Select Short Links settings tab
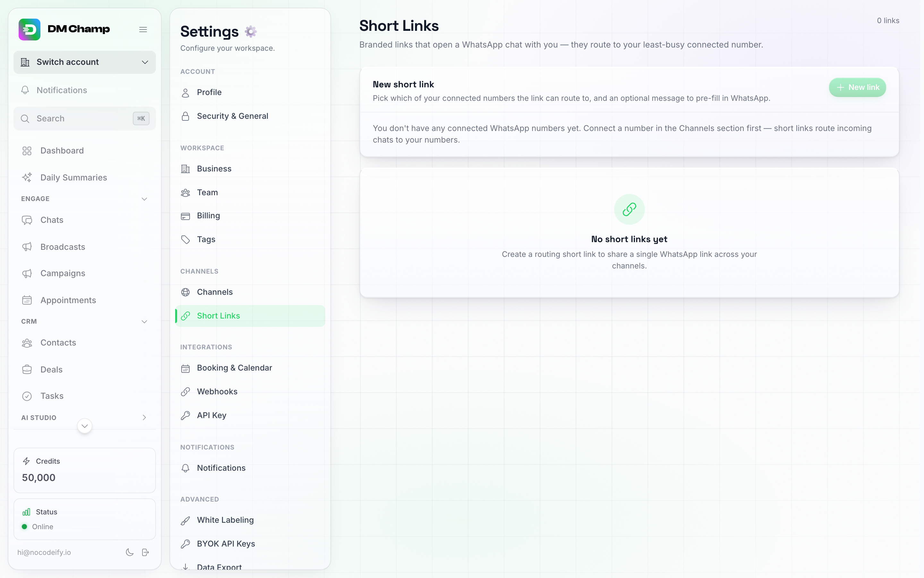This screenshot has width=924, height=578. coord(250,316)
